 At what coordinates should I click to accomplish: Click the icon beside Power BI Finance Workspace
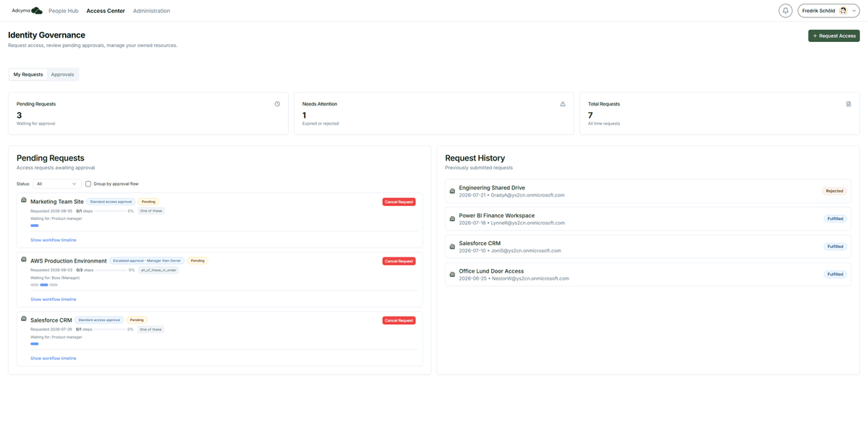(453, 219)
